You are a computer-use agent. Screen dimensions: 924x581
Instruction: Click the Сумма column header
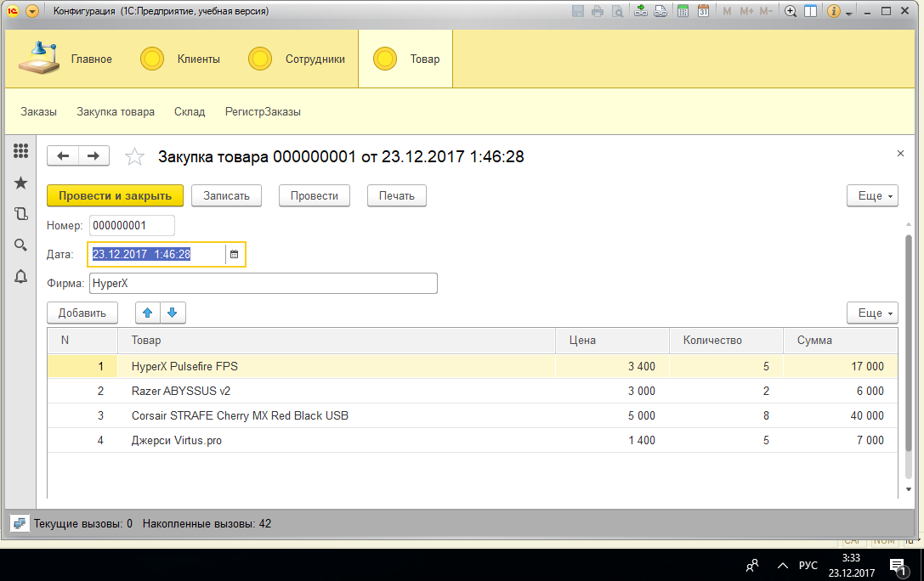coord(841,341)
